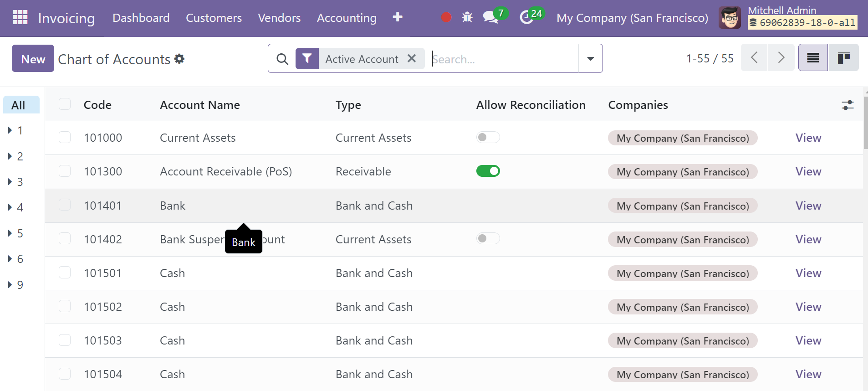
Task: Click the magnifying glass search icon
Action: pos(282,59)
